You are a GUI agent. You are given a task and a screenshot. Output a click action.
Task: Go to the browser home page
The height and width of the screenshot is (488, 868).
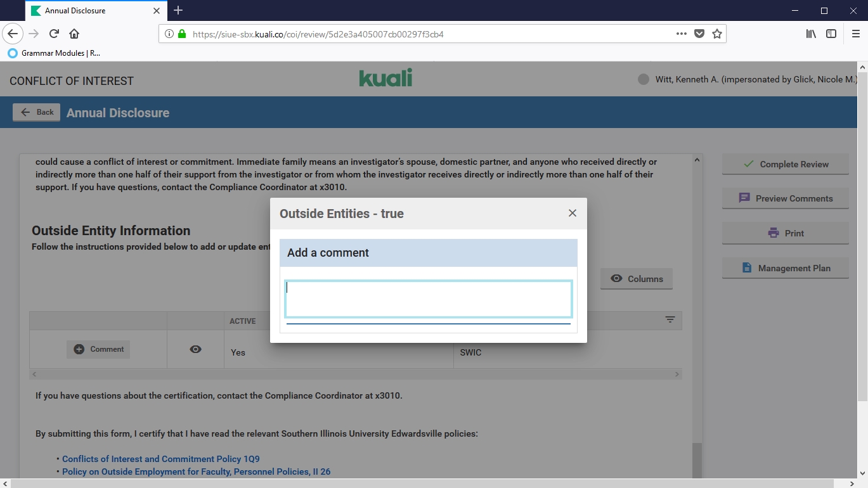click(x=74, y=34)
